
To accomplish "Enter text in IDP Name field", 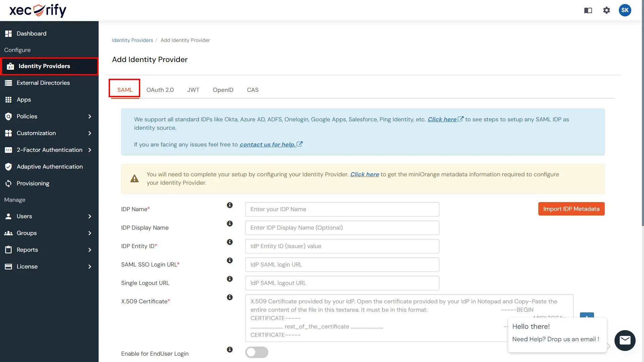I will (x=342, y=209).
